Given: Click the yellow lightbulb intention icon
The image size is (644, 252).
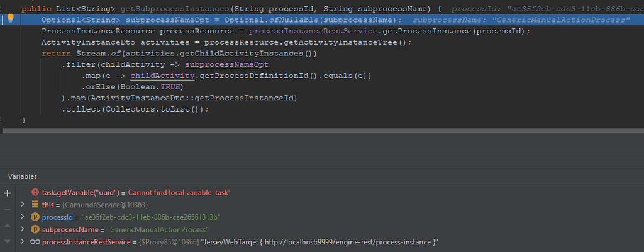Looking at the screenshot, I should tap(11, 19).
